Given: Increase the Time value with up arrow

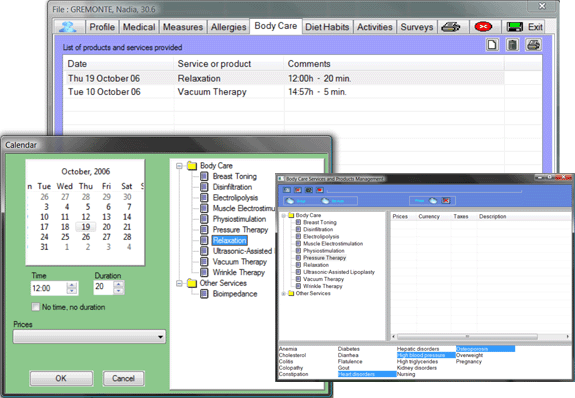Looking at the screenshot, I should point(72,285).
